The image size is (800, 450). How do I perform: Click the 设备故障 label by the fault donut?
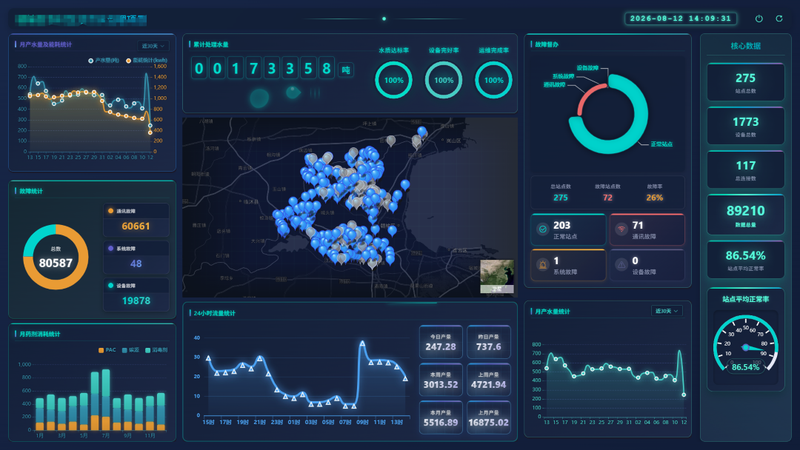pos(587,68)
